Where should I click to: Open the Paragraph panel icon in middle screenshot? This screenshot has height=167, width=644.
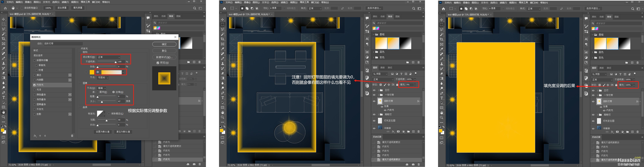point(367,44)
